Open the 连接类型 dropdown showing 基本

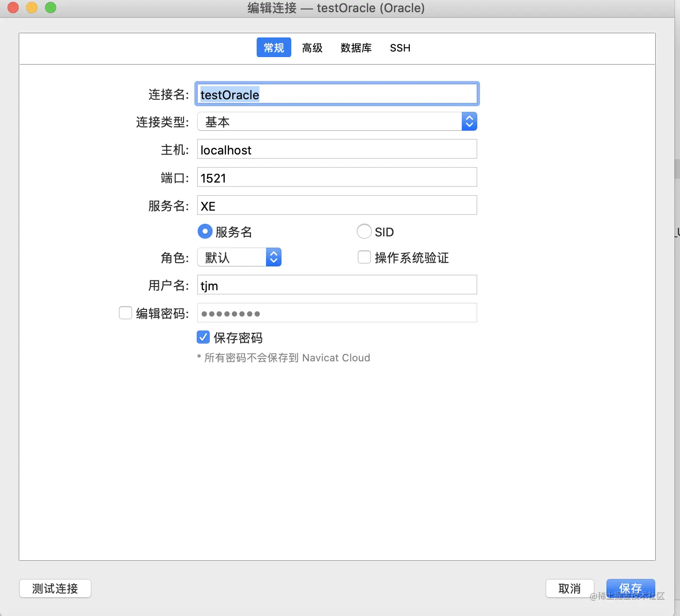(337, 122)
